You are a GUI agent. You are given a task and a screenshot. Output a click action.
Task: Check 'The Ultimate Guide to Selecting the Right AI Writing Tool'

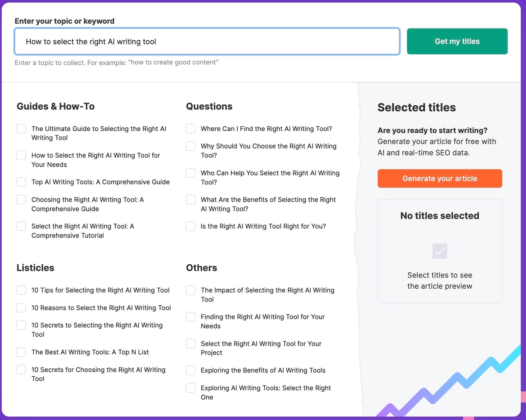(21, 129)
